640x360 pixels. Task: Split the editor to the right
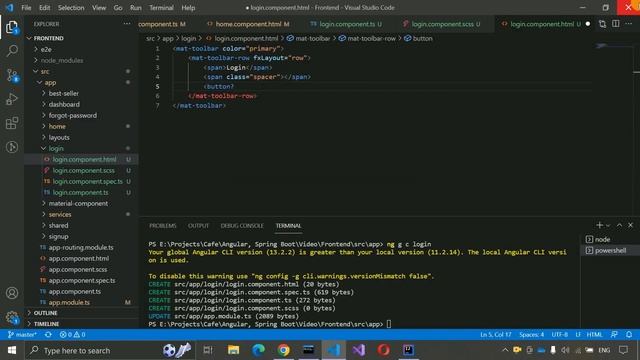tap(616, 24)
